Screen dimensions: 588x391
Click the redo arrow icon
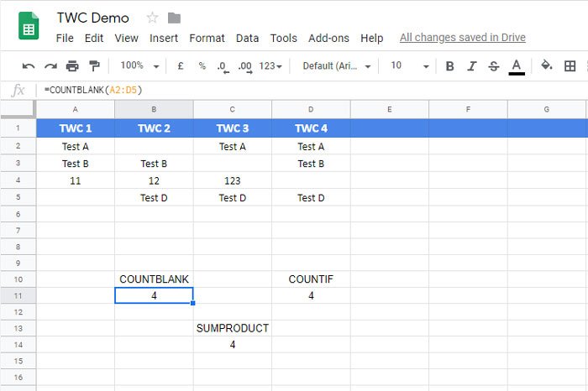click(50, 66)
